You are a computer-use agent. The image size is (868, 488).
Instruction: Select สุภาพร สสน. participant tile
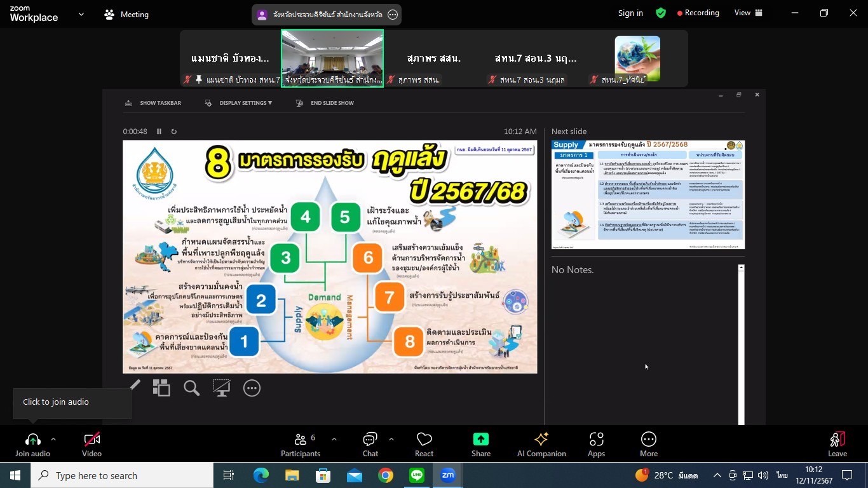click(x=433, y=58)
